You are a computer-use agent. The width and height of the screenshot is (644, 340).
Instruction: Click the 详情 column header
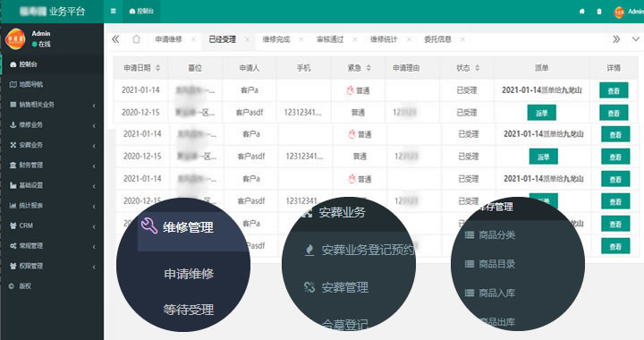pyautogui.click(x=614, y=68)
